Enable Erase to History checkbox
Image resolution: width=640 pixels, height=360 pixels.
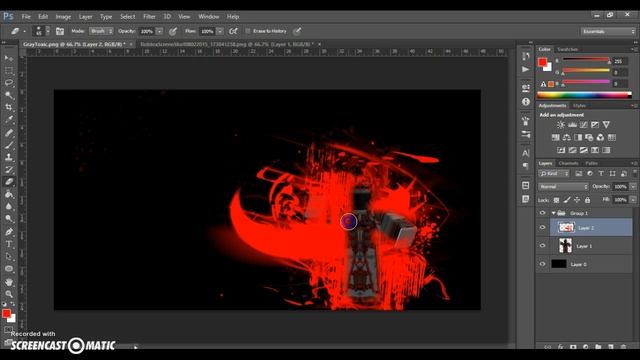248,31
